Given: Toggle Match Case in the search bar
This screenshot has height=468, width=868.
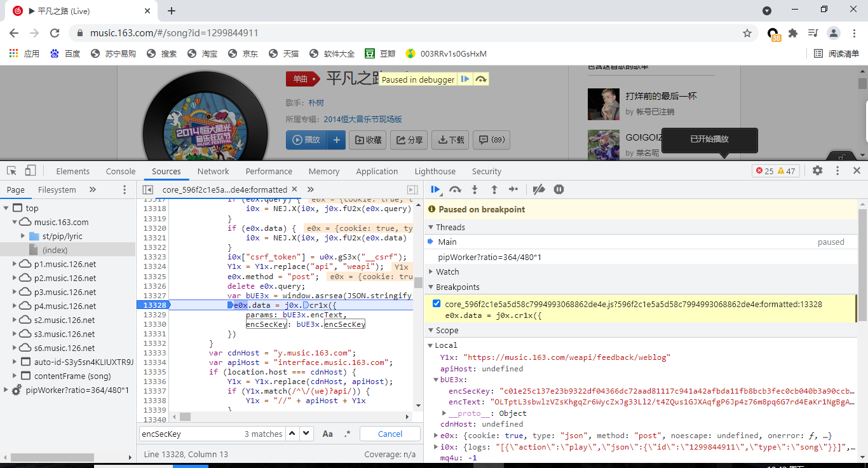Looking at the screenshot, I should coord(327,433).
